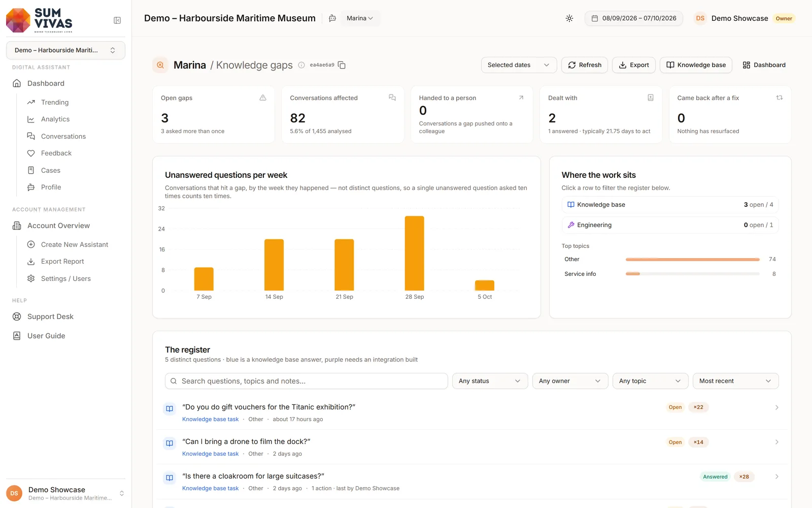Open the Any status filter

(490, 381)
